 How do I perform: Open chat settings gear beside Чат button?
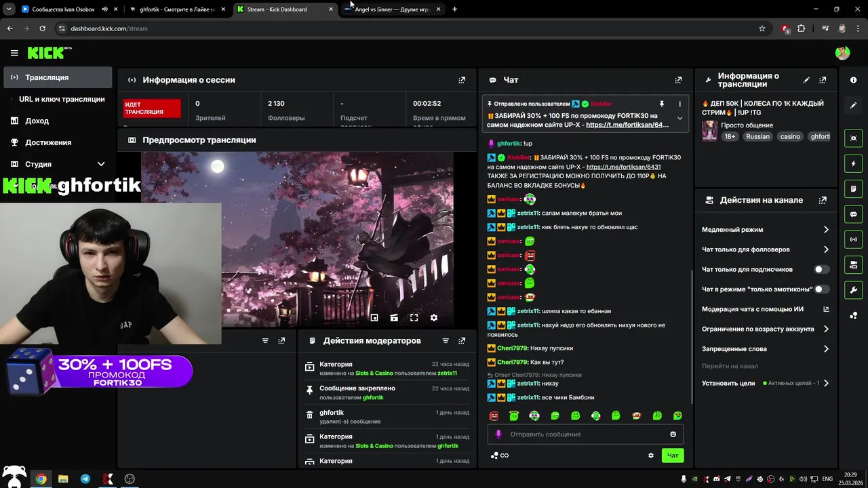pos(651,455)
